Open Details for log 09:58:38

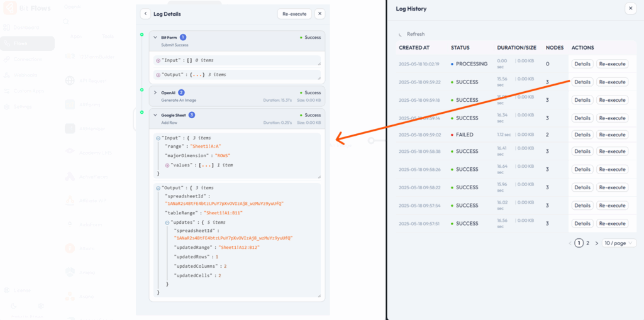pyautogui.click(x=582, y=151)
